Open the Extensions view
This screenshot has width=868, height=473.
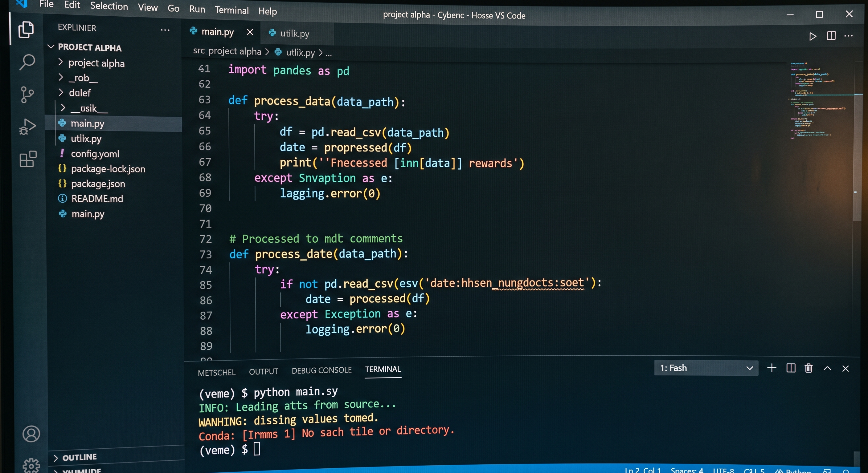coord(28,159)
